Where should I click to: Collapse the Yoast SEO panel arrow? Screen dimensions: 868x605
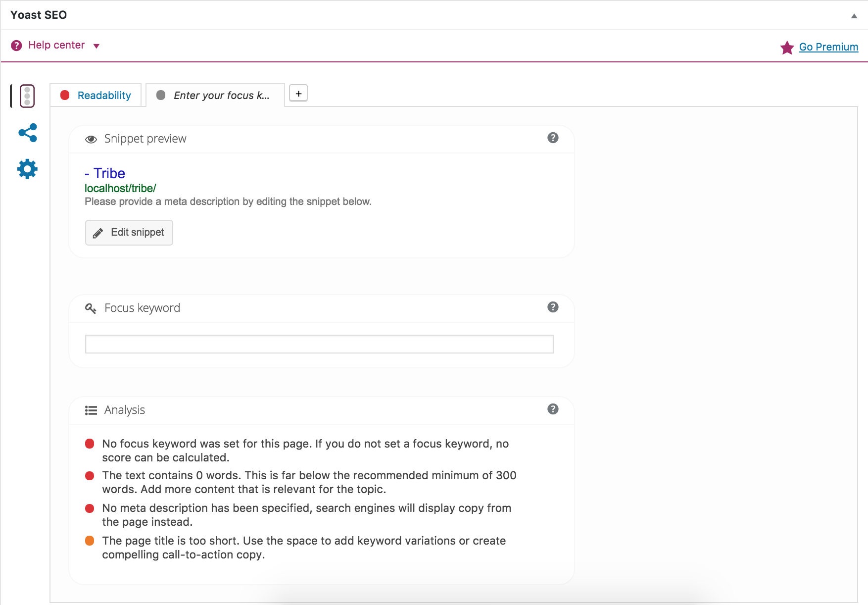pos(854,16)
